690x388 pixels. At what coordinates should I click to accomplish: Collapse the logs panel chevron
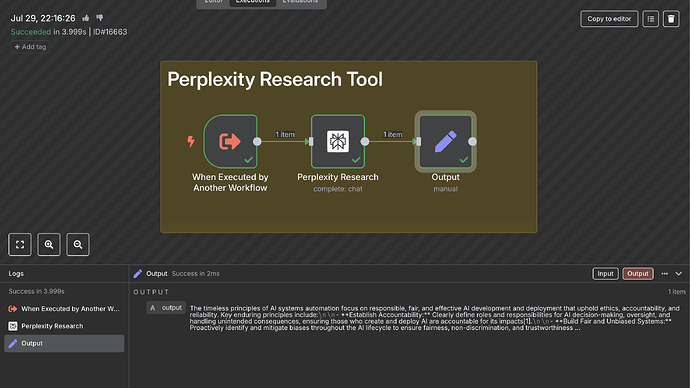click(x=679, y=274)
